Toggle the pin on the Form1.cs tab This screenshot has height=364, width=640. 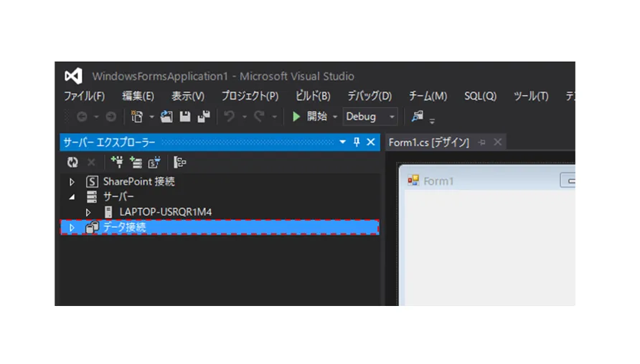[x=482, y=143]
